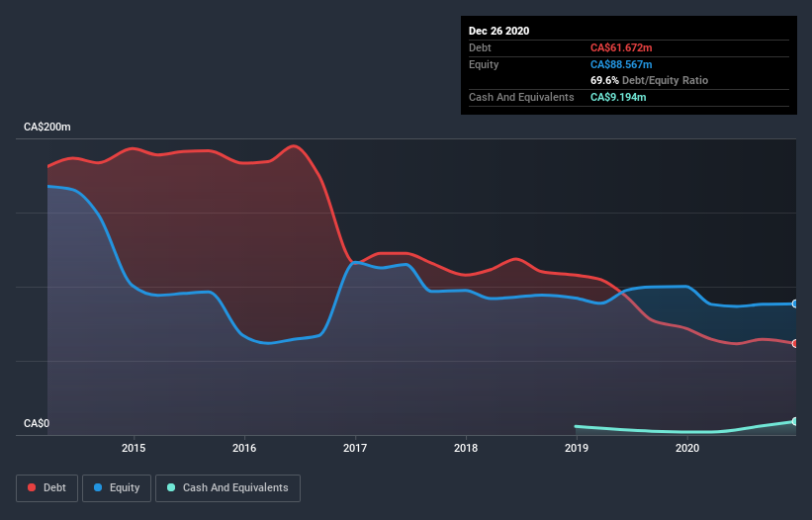Select the Equity endpoint marker on chart
Image resolution: width=812 pixels, height=520 pixels.
click(x=795, y=303)
